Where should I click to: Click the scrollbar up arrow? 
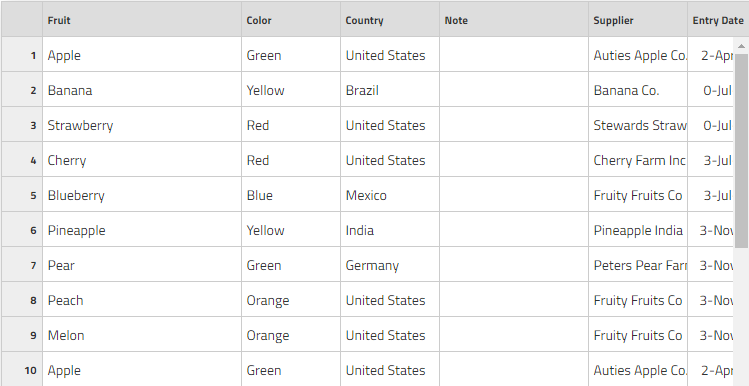coord(741,46)
